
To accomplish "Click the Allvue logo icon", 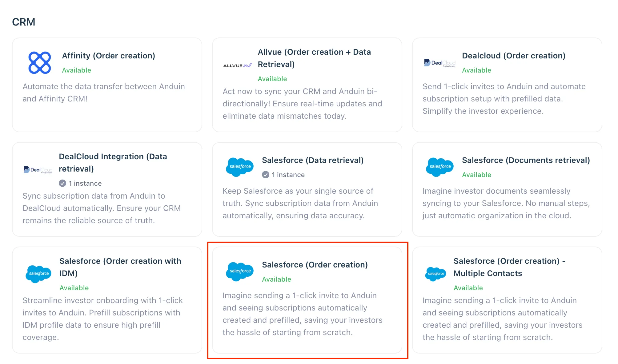I will (x=237, y=65).
